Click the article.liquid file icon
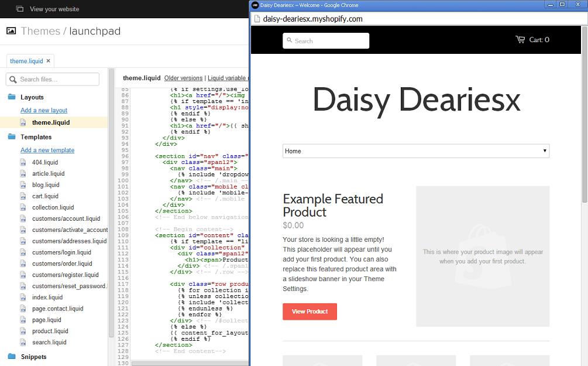The width and height of the screenshot is (588, 366). point(23,174)
